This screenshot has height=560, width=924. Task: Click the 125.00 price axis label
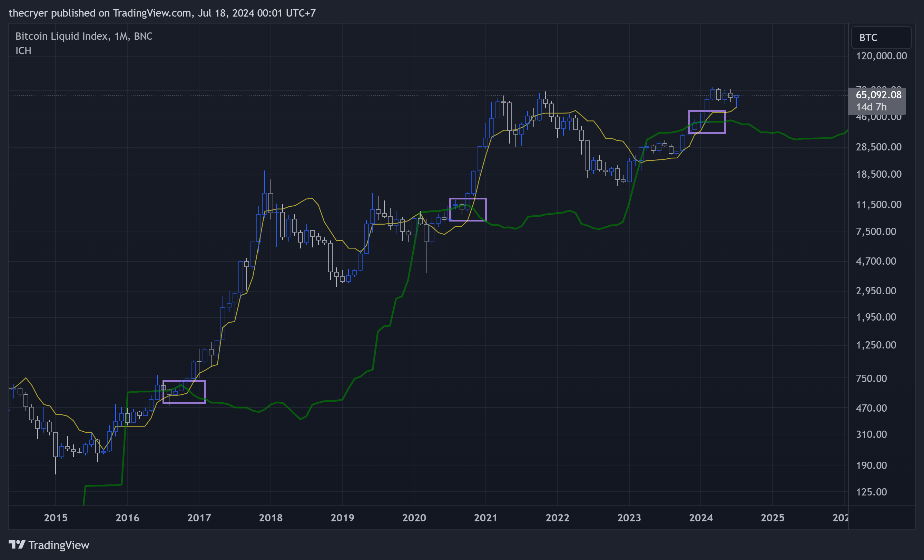tap(872, 492)
